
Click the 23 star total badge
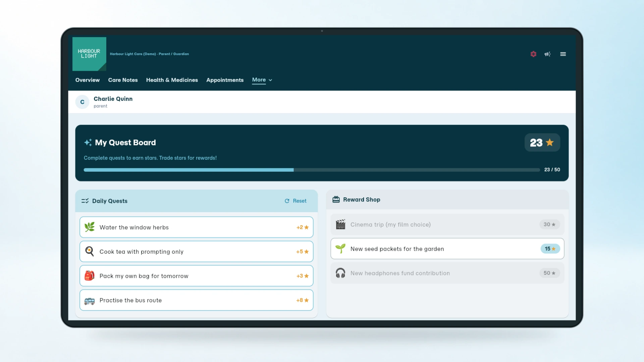(x=542, y=142)
